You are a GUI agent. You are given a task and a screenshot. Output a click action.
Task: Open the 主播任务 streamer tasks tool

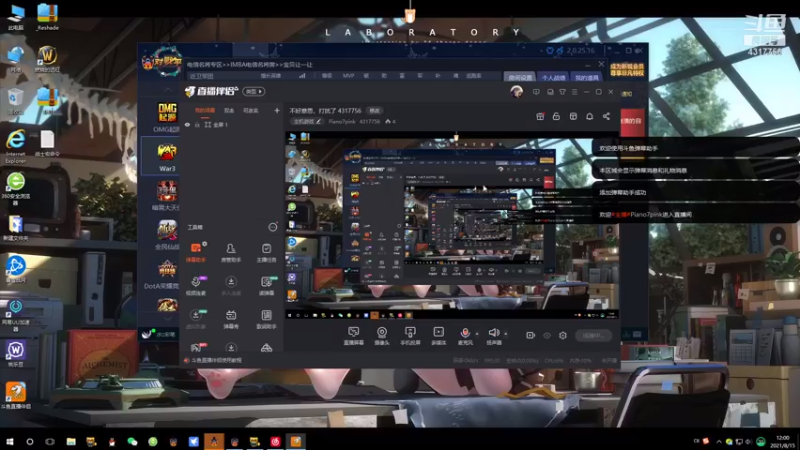pos(266,252)
